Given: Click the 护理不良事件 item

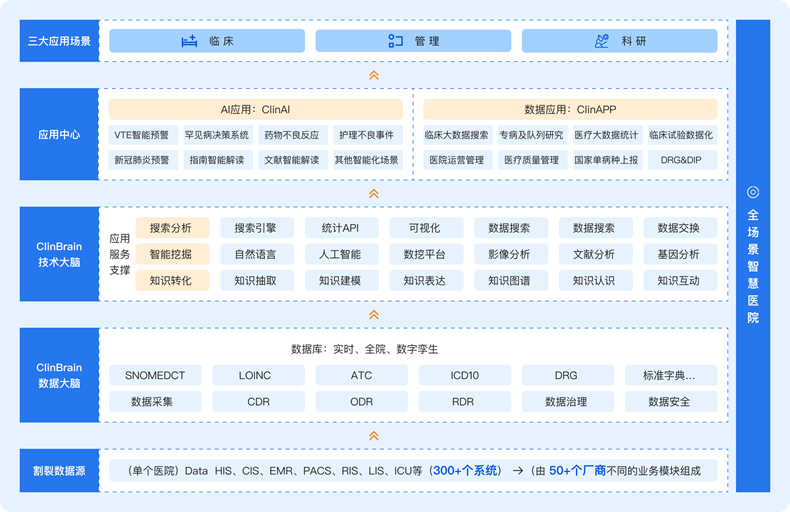Looking at the screenshot, I should (368, 135).
